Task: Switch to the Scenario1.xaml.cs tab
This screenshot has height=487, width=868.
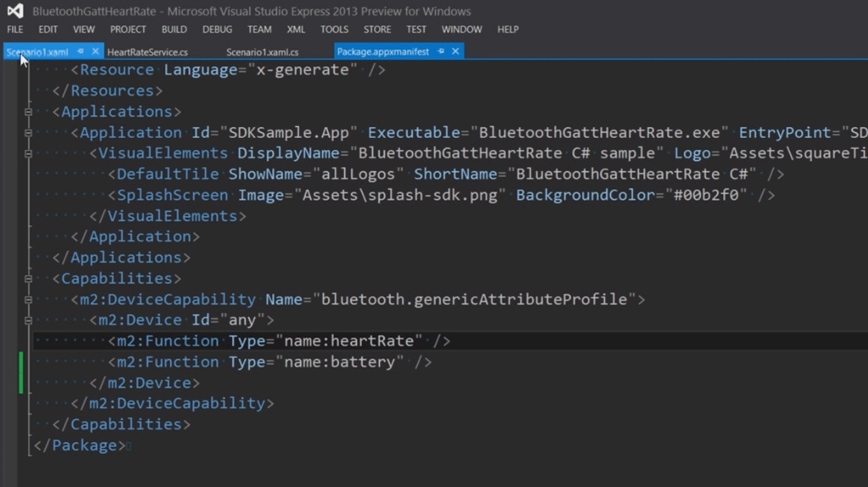Action: (x=263, y=52)
